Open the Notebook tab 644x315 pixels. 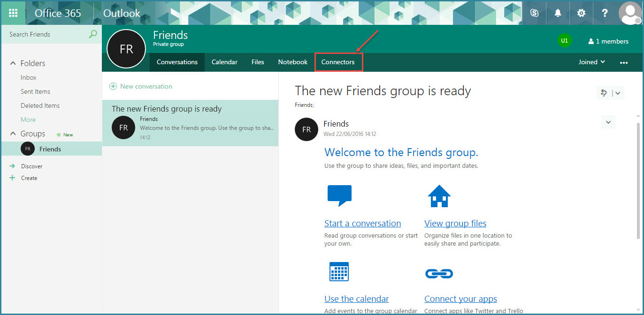[293, 62]
